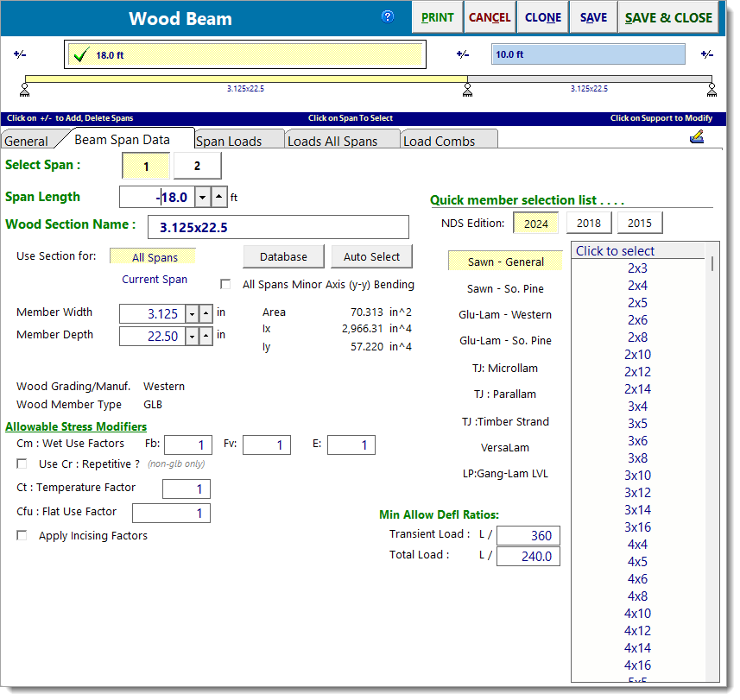Select the middle support symbol
The width and height of the screenshot is (740, 700).
coord(467,90)
